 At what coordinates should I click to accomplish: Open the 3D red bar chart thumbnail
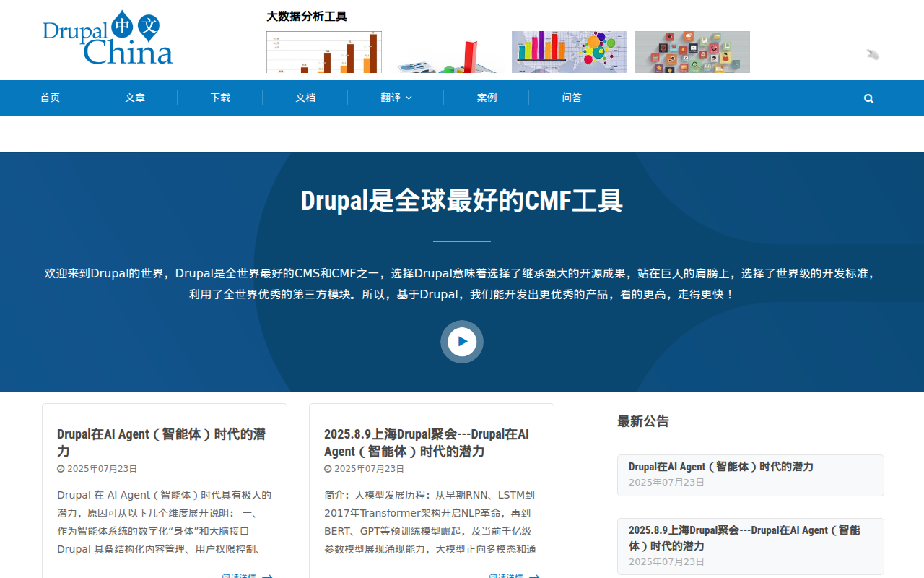point(447,52)
